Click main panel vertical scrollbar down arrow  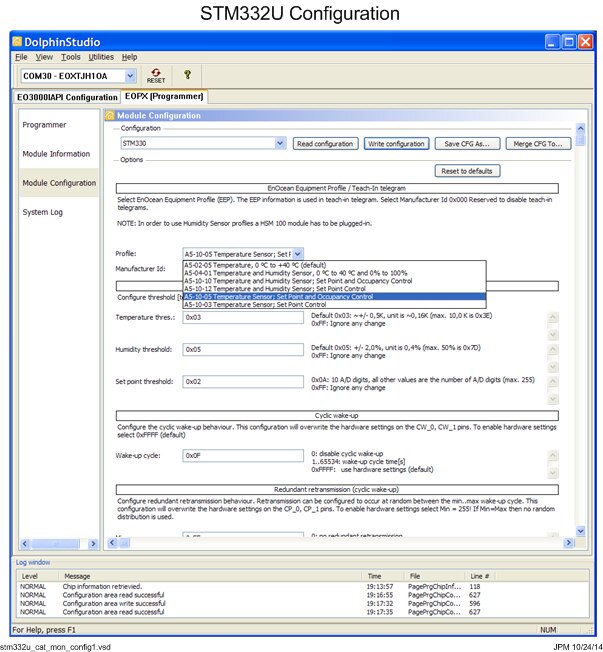581,531
